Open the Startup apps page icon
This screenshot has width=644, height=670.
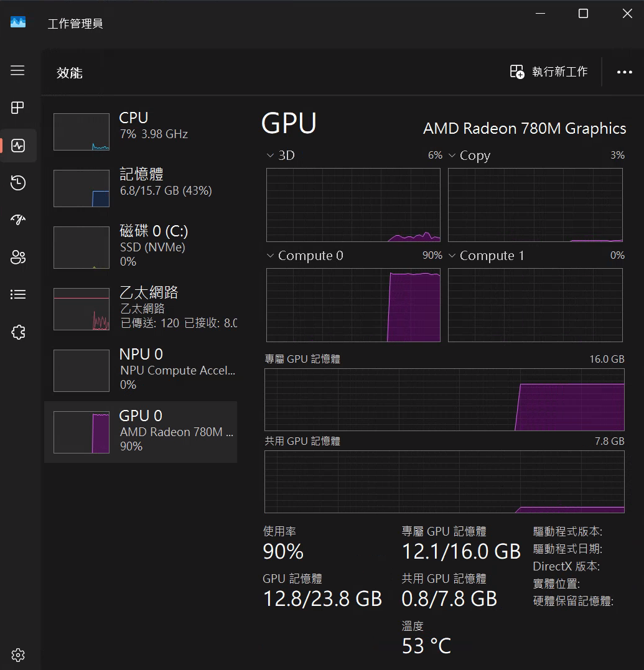coord(18,220)
